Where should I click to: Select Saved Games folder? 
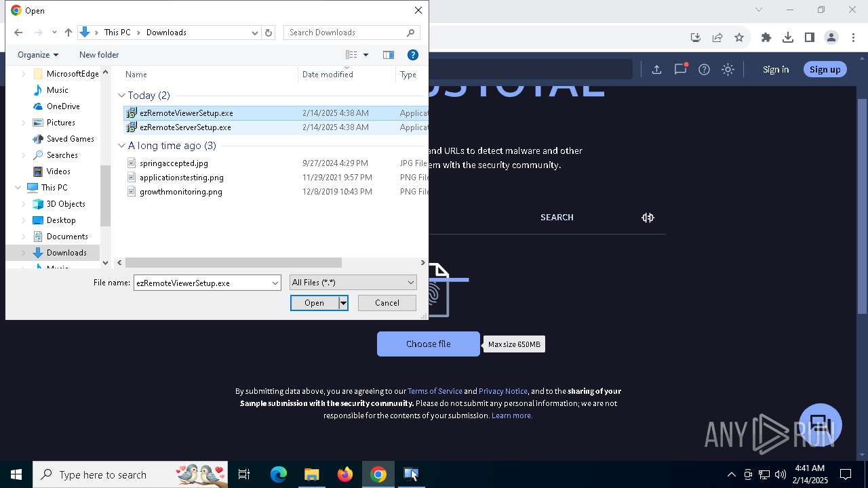pyautogui.click(x=70, y=139)
